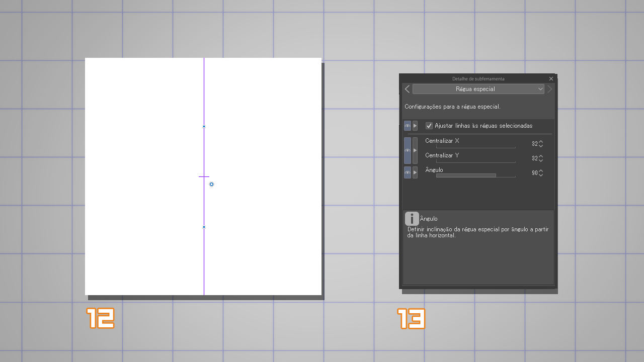Go to previous settings category arrow
644x362 pixels.
407,89
